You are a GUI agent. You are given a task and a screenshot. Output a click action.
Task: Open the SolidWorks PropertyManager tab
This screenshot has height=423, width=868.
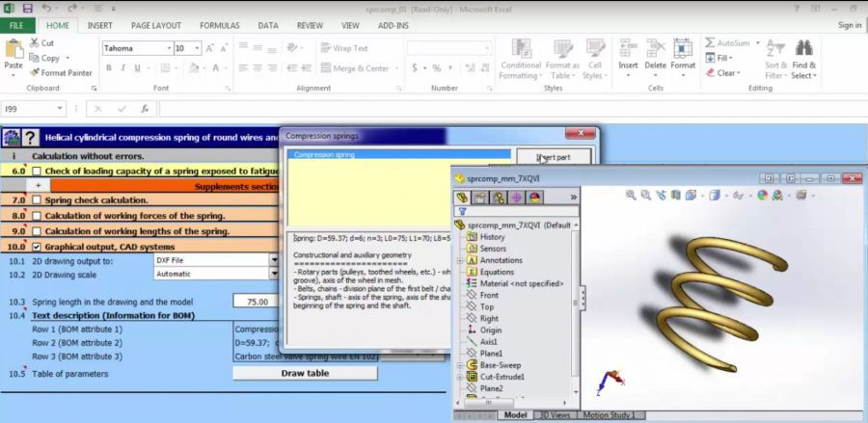point(479,198)
